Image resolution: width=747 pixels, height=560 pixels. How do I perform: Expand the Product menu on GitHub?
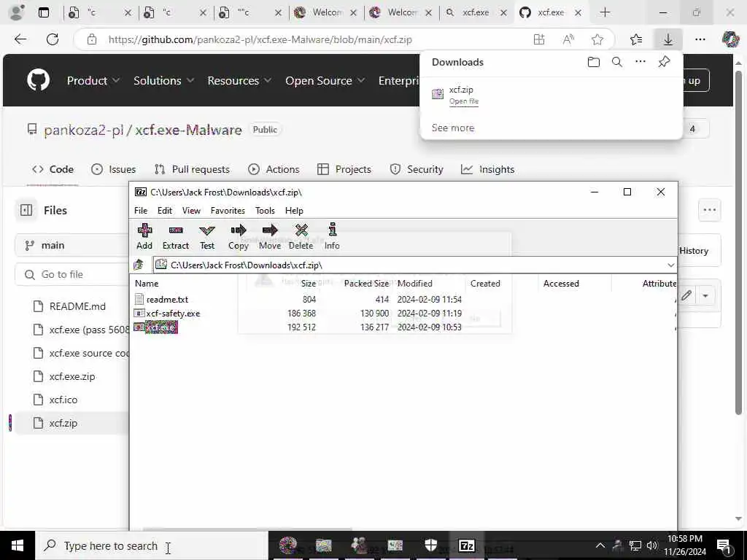pos(93,80)
